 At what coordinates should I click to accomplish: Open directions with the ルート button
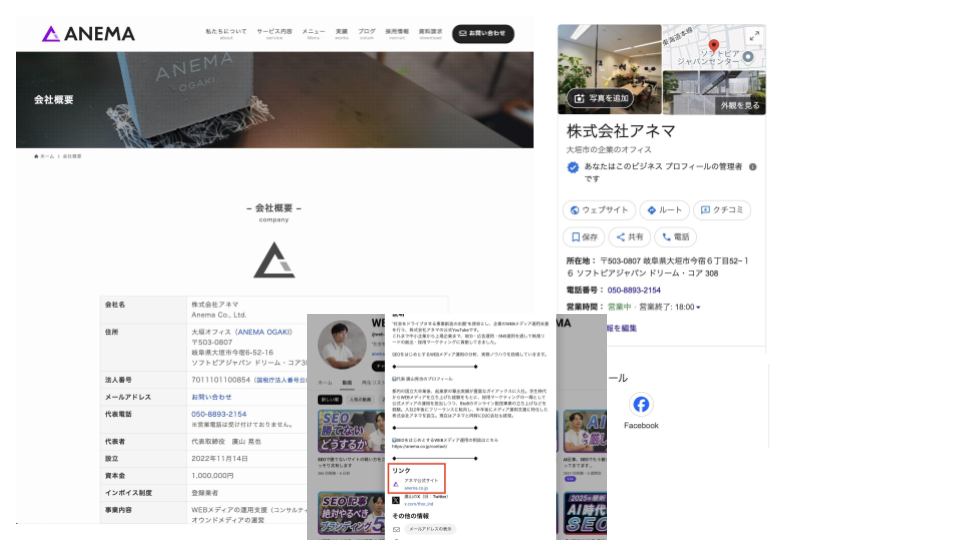(664, 210)
